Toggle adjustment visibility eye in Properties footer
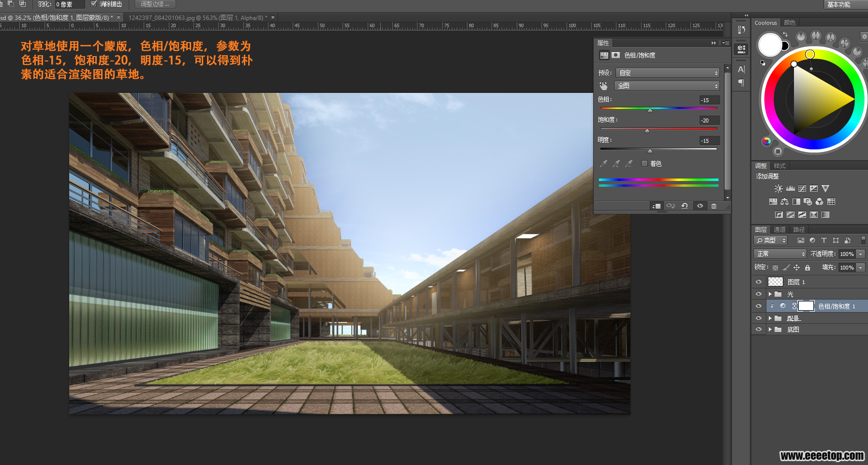868x465 pixels. (x=700, y=206)
